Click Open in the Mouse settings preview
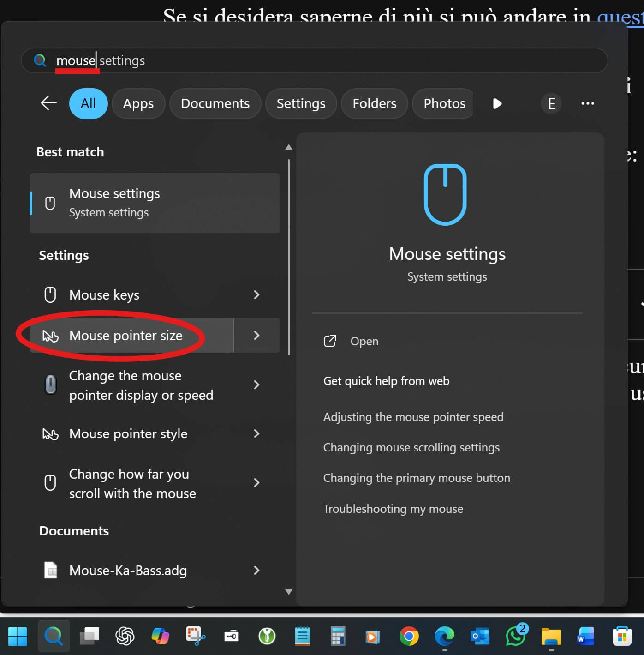 [364, 341]
